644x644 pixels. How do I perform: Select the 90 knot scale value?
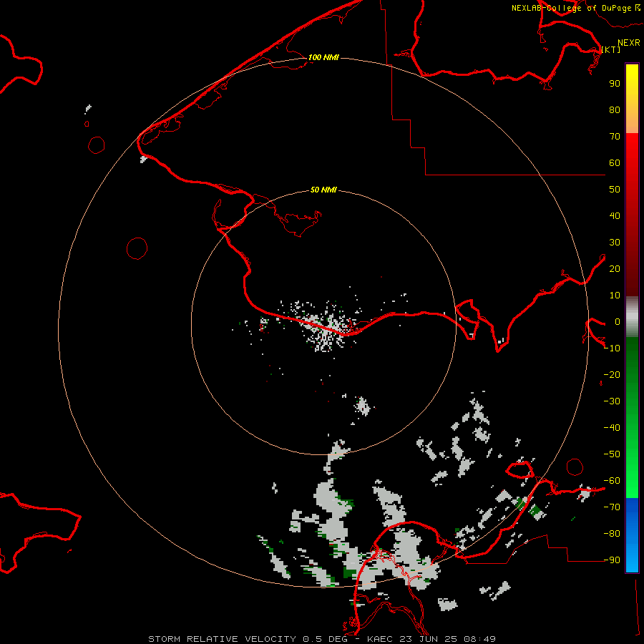point(615,84)
